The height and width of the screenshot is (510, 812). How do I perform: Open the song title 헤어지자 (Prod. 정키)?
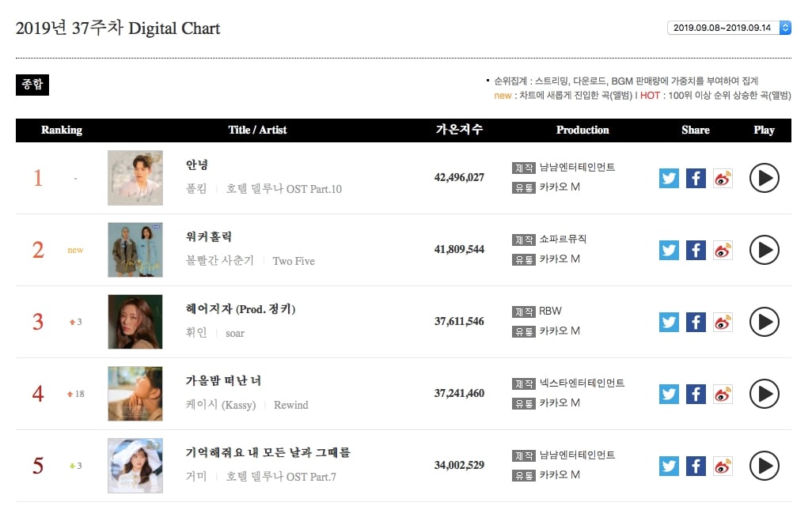[241, 308]
